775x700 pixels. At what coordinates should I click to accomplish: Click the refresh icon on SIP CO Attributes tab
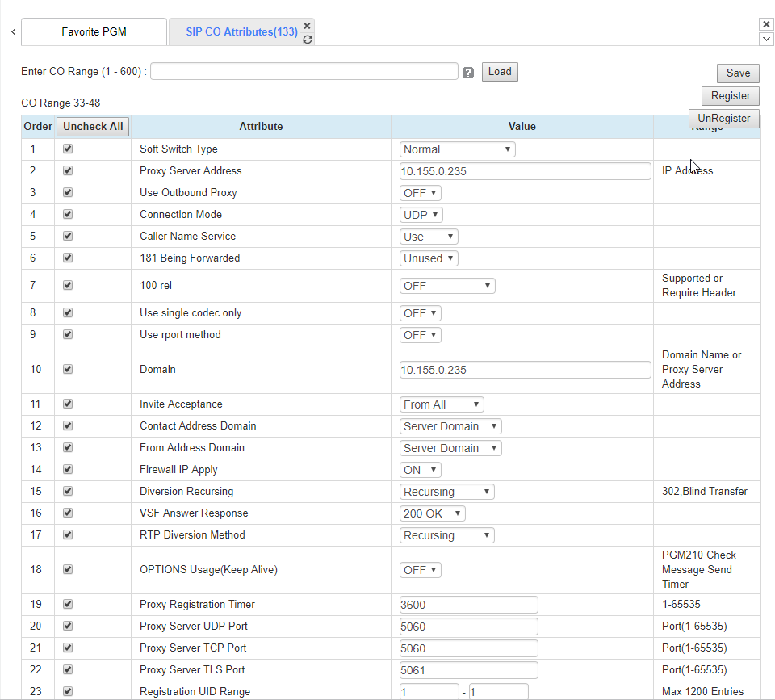pos(307,39)
